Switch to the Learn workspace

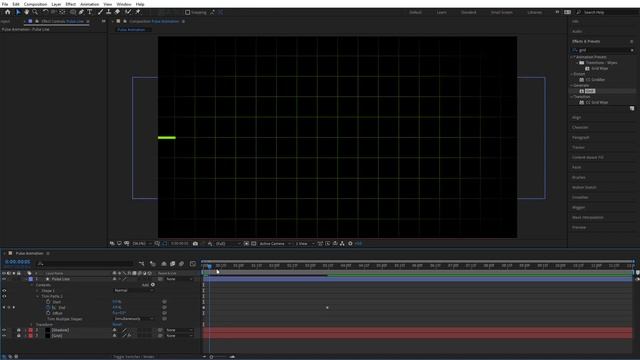point(442,12)
